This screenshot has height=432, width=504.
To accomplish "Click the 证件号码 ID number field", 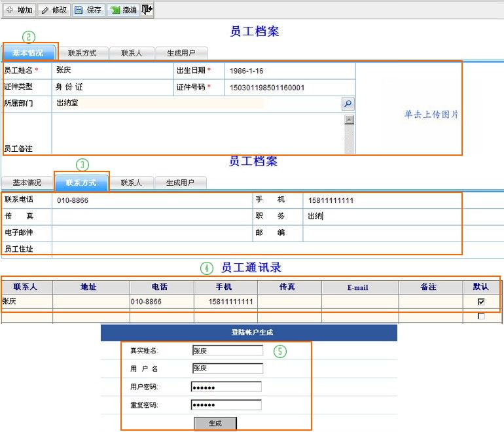I will pos(289,87).
